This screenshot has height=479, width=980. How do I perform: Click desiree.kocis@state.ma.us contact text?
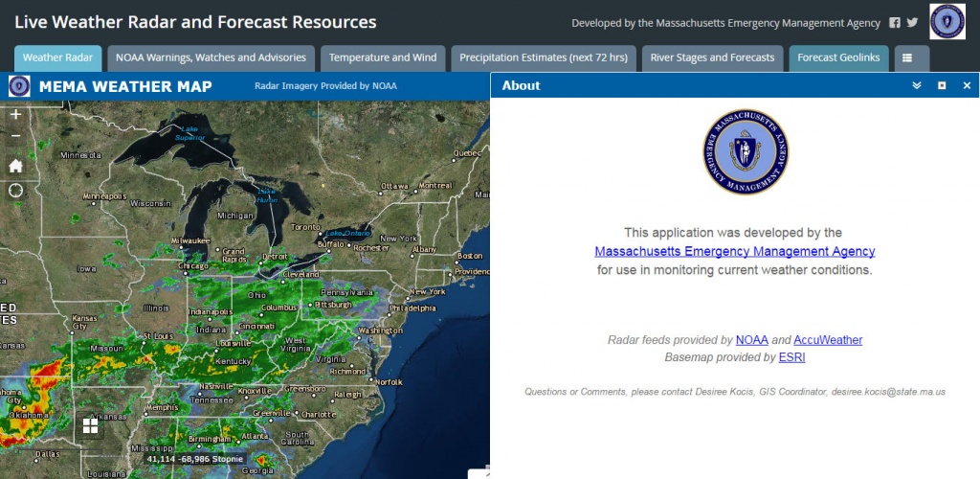coord(888,392)
